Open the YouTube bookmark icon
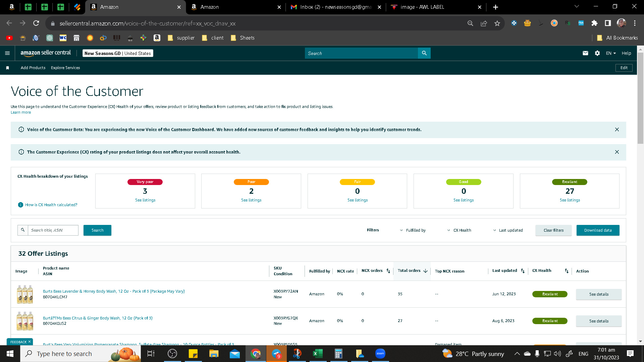Screen dimensions: 644x362 [x=9, y=38]
